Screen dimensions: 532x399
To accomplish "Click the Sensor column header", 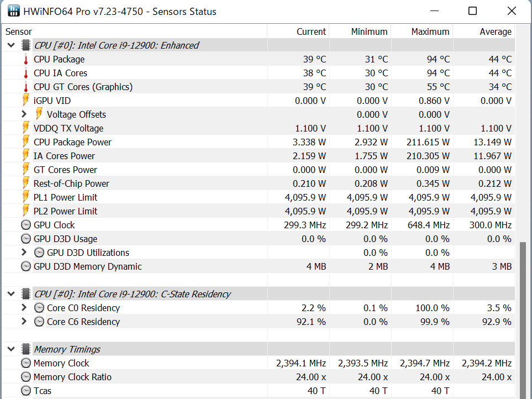I will click(19, 32).
